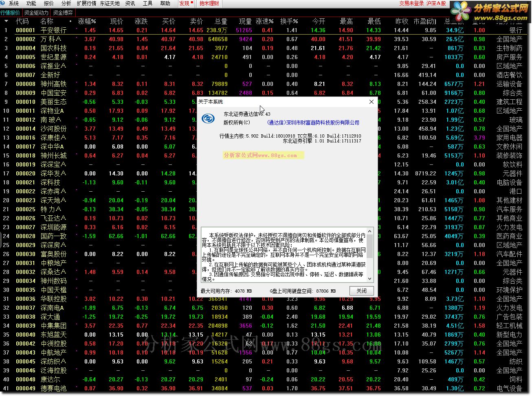Screen dimensions: 532x396
Task: Click the blue Tongdaxin logo in the About dialog
Action: pos(208,118)
